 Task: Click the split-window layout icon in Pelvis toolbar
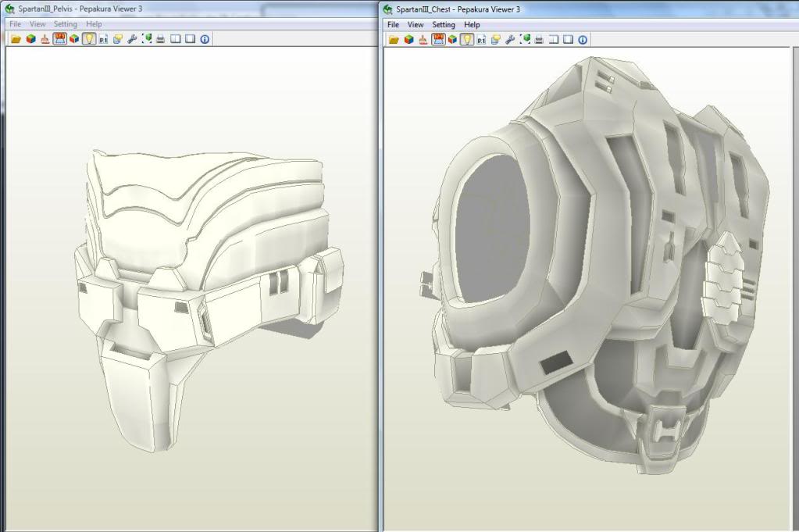tap(175, 39)
